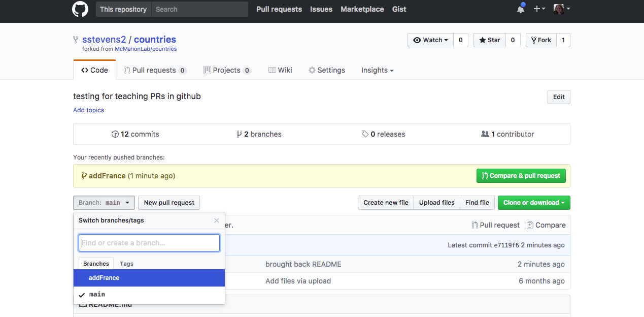Switch to the repository Pull requests tab

tap(155, 70)
